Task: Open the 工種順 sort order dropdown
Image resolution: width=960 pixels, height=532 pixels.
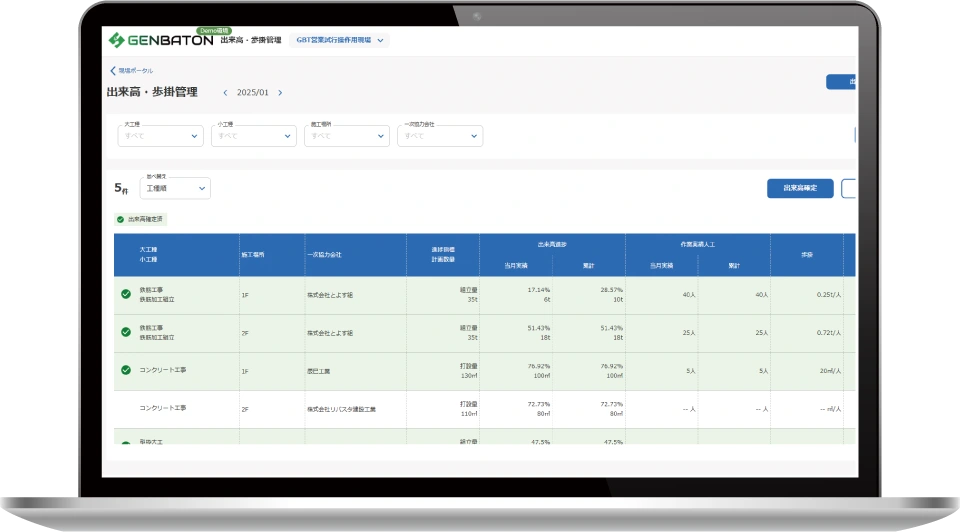Action: tap(175, 189)
